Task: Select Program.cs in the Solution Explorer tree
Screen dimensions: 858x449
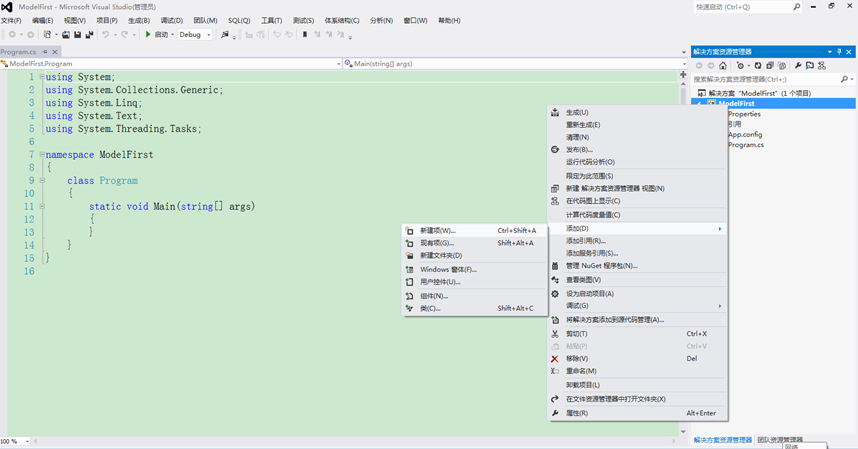Action: [746, 145]
